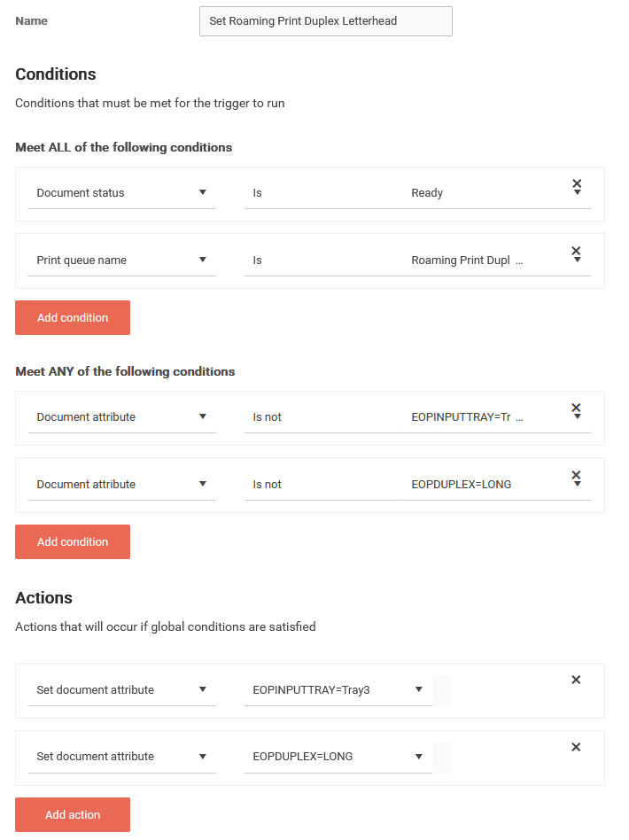Click the trigger Name input field
Viewport: 629px width, 840px height.
325,21
